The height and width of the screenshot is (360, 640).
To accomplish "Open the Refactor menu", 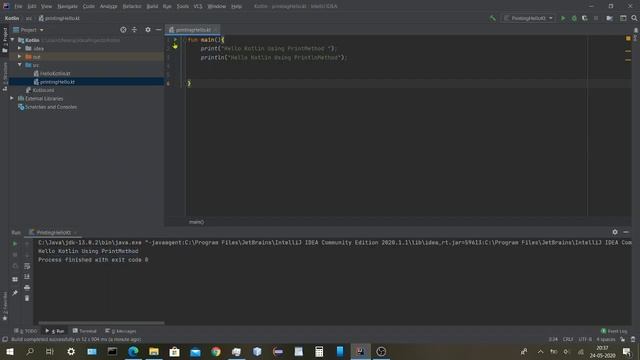I will [x=132, y=6].
